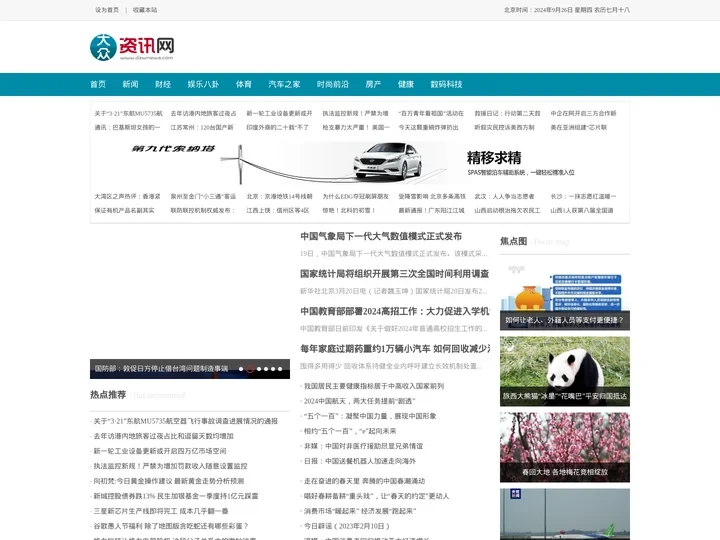Open the 新闻 nav item
The height and width of the screenshot is (540, 720).
130,84
